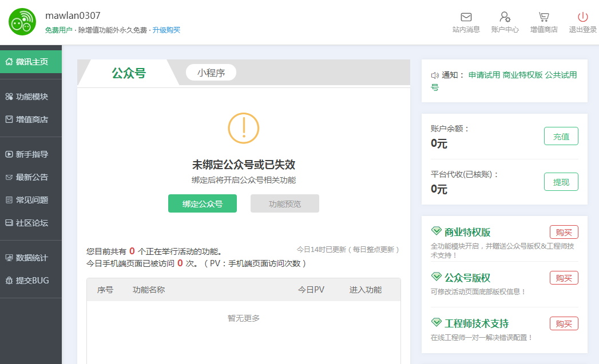This screenshot has width=599, height=364.
Task: Click the 充值 button for account balance
Action: coord(561,137)
